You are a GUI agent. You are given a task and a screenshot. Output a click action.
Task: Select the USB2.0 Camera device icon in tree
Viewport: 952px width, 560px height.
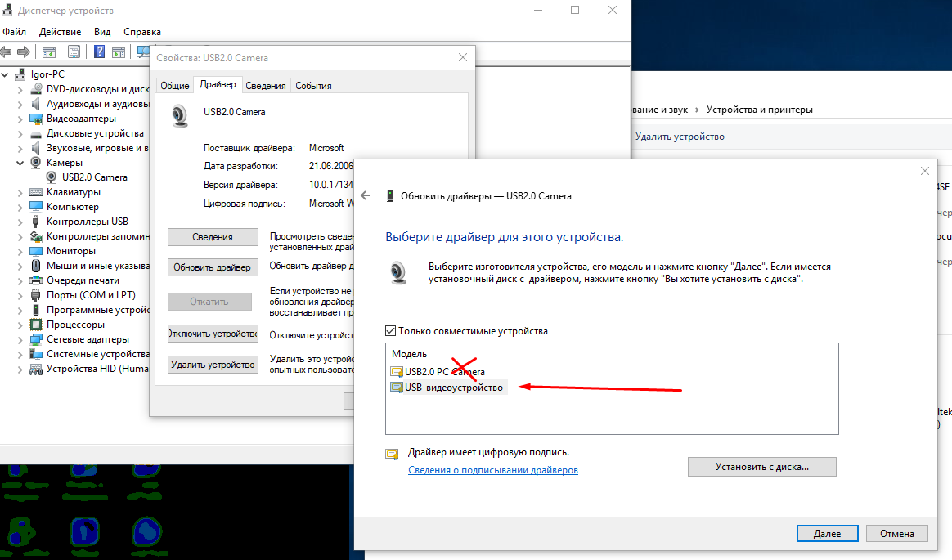(x=52, y=177)
